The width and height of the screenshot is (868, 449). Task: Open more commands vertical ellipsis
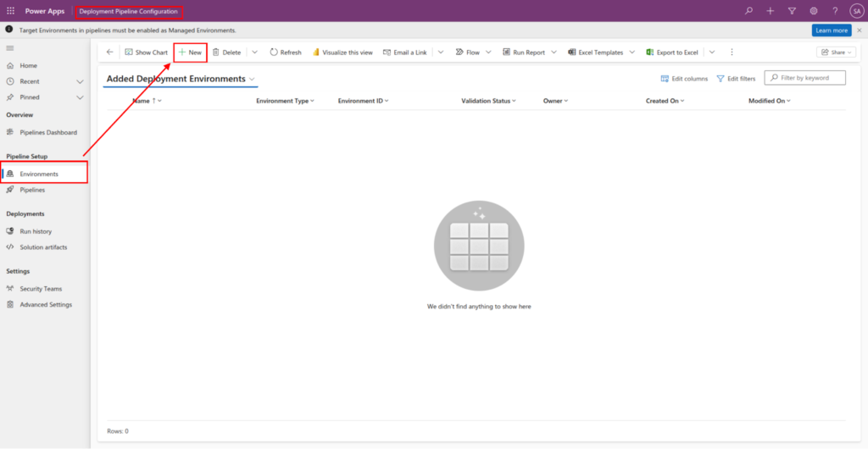(732, 53)
